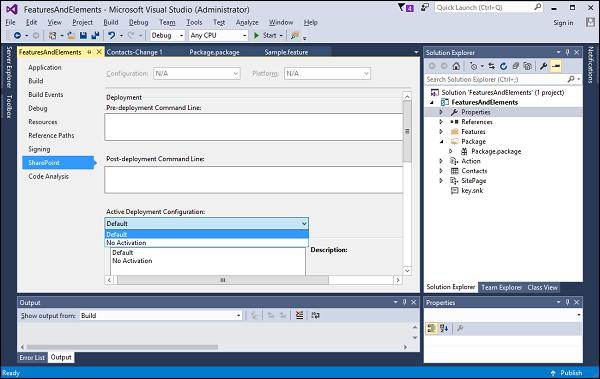Click the account icon beside Sign in
Image resolution: width=600 pixels, height=379 pixels.
(x=590, y=22)
